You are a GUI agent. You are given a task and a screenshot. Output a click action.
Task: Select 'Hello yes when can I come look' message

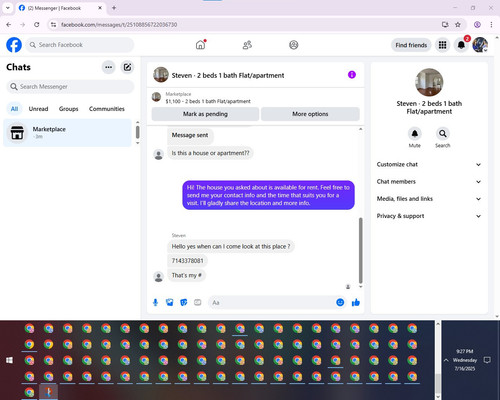231,246
